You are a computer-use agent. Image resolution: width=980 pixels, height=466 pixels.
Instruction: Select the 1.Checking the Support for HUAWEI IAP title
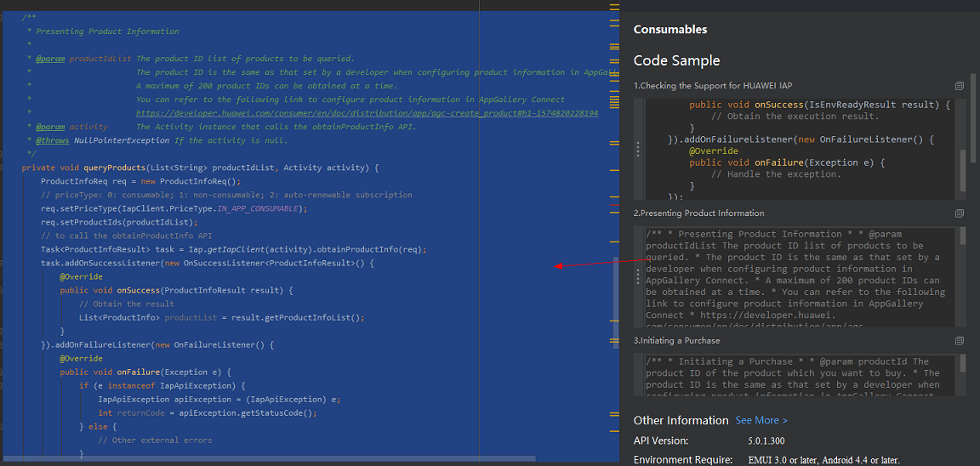tap(713, 86)
